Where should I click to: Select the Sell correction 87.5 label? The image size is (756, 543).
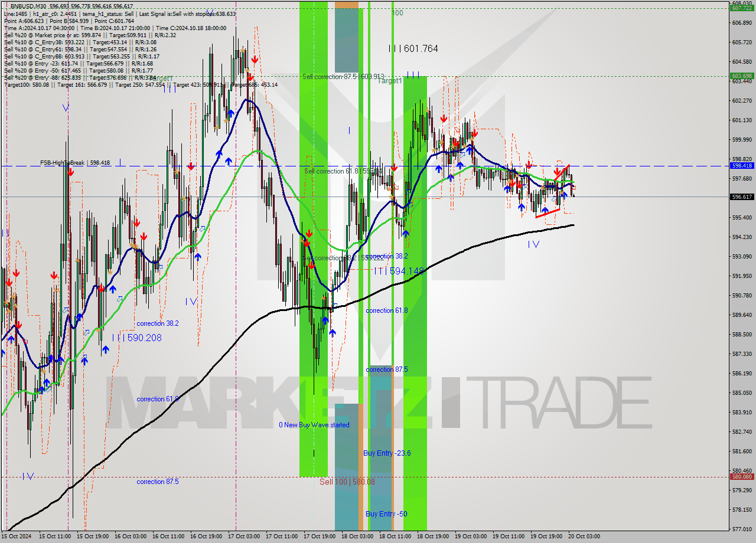click(x=344, y=77)
